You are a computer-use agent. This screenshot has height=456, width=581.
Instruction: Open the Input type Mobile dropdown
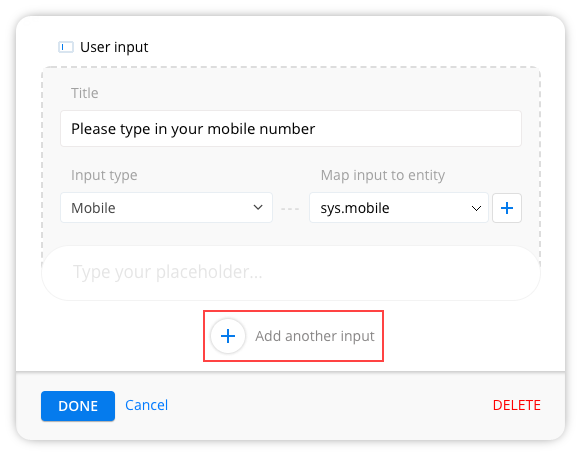[x=166, y=207]
